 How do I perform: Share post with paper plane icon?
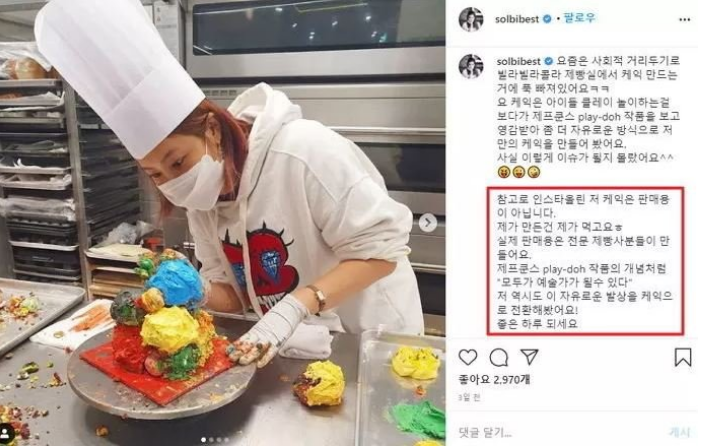click(x=530, y=357)
